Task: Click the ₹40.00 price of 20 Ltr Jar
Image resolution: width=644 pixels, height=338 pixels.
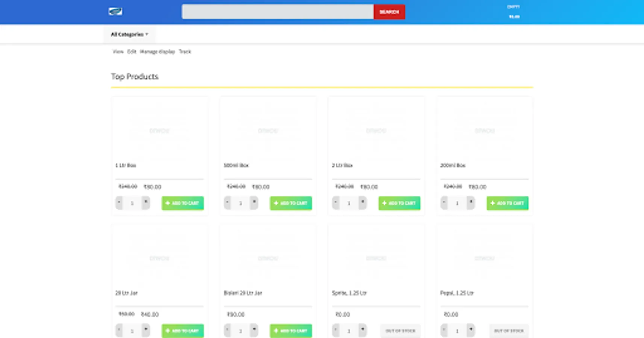Action: (x=150, y=314)
